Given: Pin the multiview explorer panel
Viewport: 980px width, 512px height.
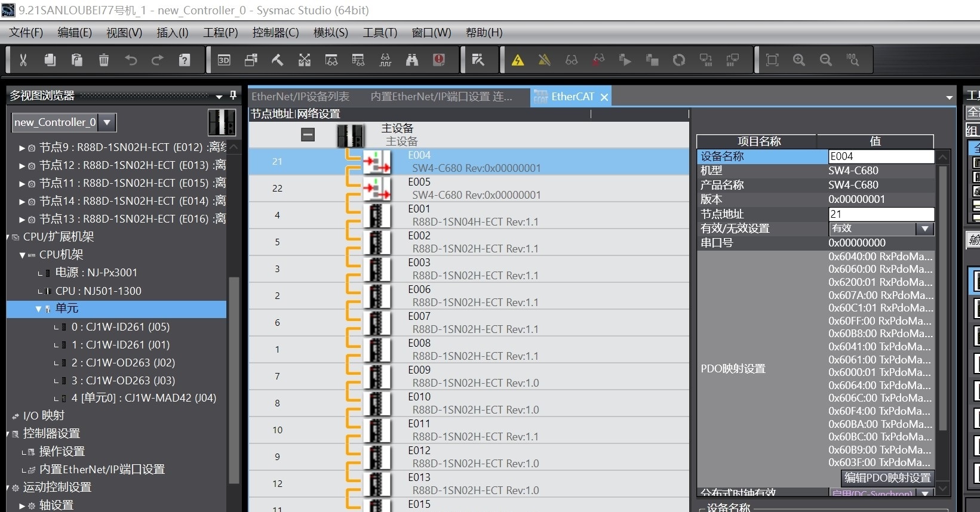Looking at the screenshot, I should click(x=233, y=95).
